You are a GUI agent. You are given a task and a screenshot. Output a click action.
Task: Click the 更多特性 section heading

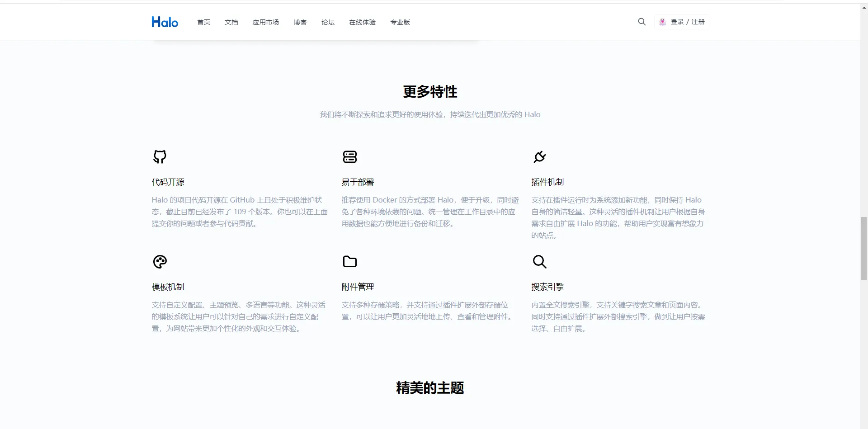[430, 92]
